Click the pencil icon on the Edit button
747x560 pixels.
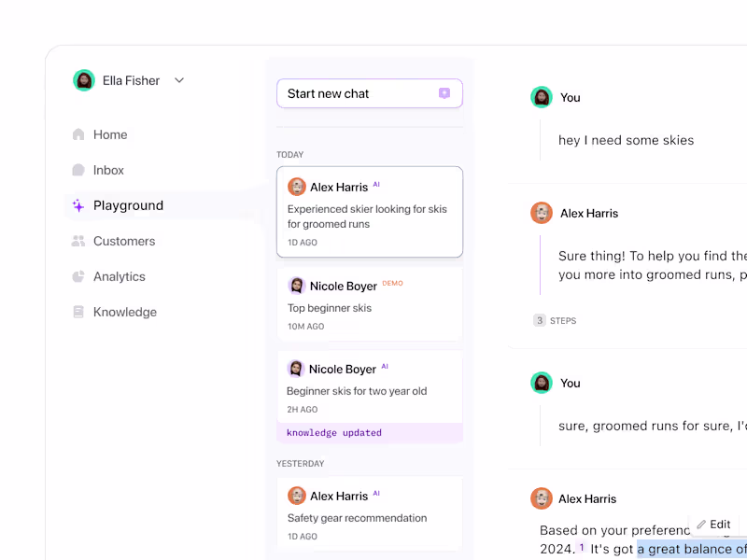(x=701, y=525)
